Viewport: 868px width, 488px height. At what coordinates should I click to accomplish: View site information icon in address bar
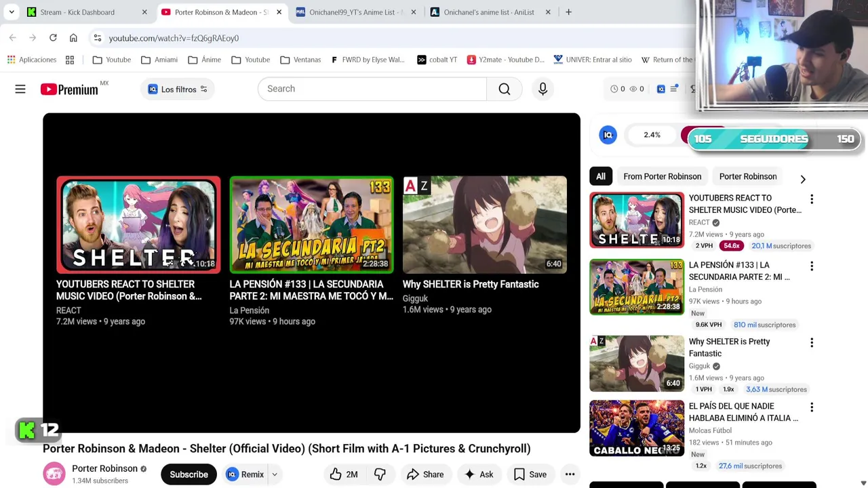coord(98,38)
